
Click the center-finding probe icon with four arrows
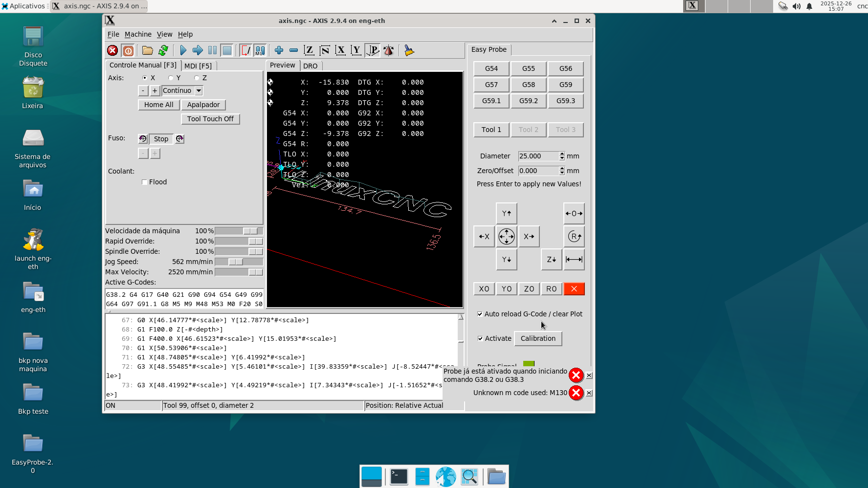[x=506, y=237]
